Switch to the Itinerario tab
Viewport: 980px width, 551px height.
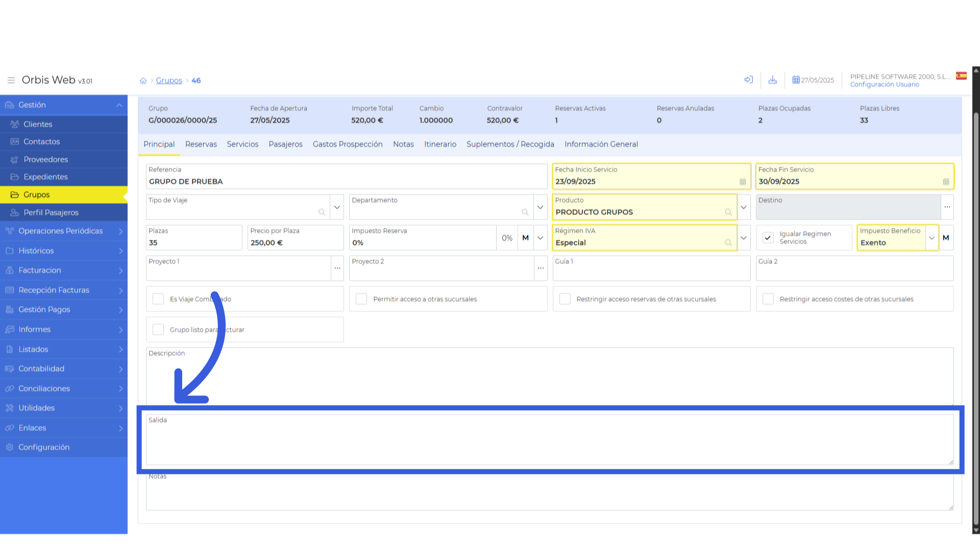(440, 144)
